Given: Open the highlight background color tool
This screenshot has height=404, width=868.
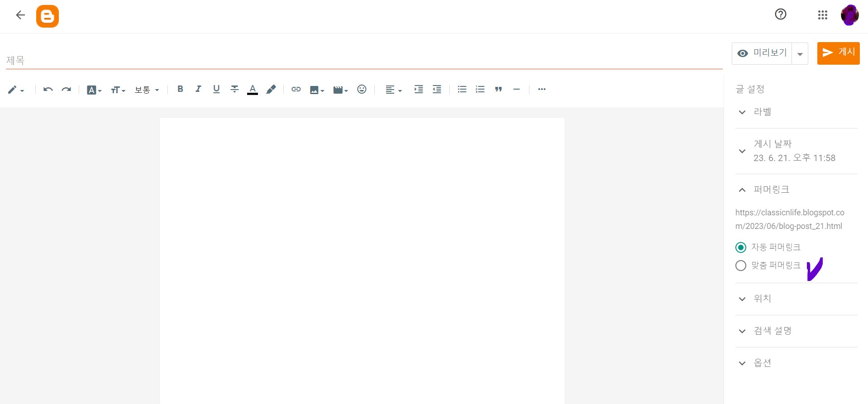Looking at the screenshot, I should coord(271,90).
